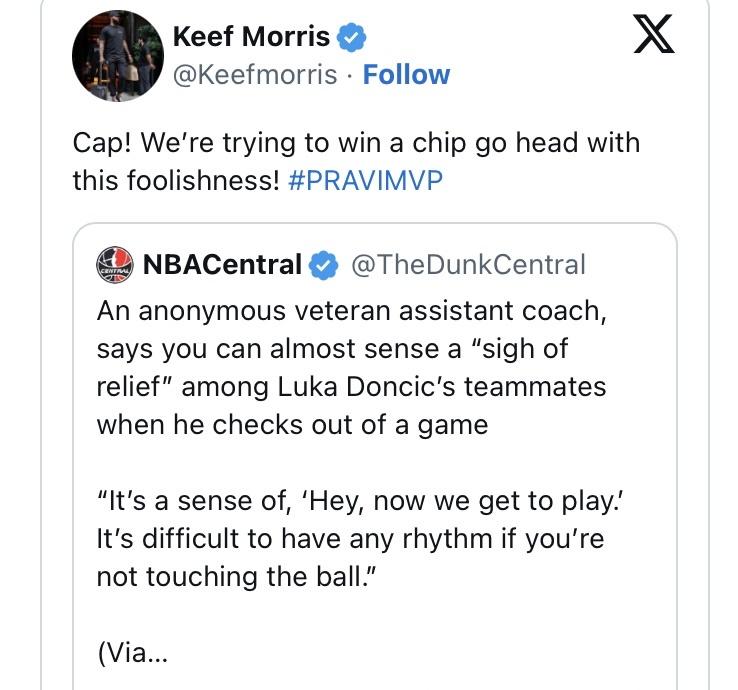
Task: Click the verified badge beside Keef Morris
Action: (351, 38)
